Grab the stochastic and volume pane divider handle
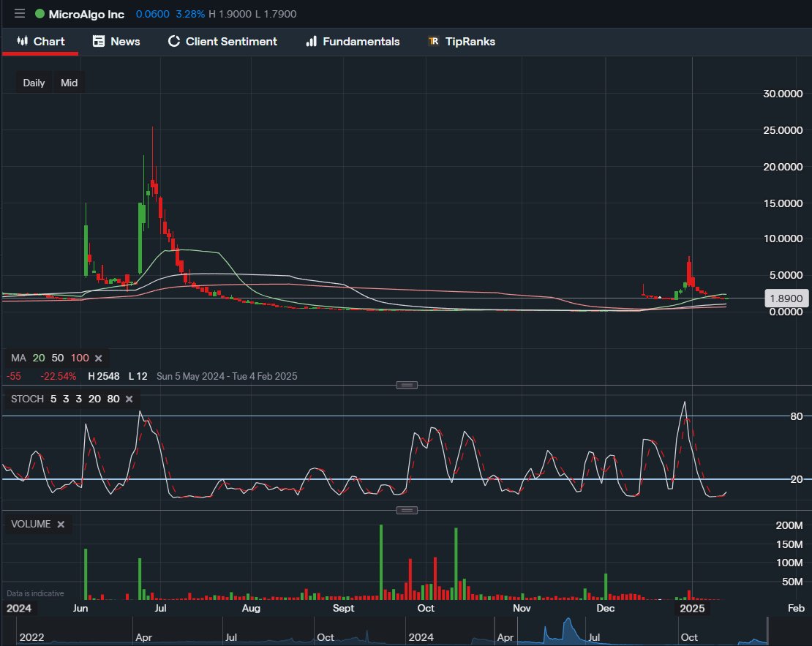 (407, 510)
